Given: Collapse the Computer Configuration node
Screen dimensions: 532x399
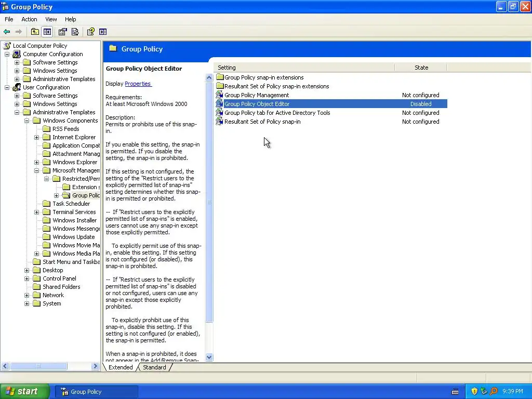Looking at the screenshot, I should [x=7, y=54].
